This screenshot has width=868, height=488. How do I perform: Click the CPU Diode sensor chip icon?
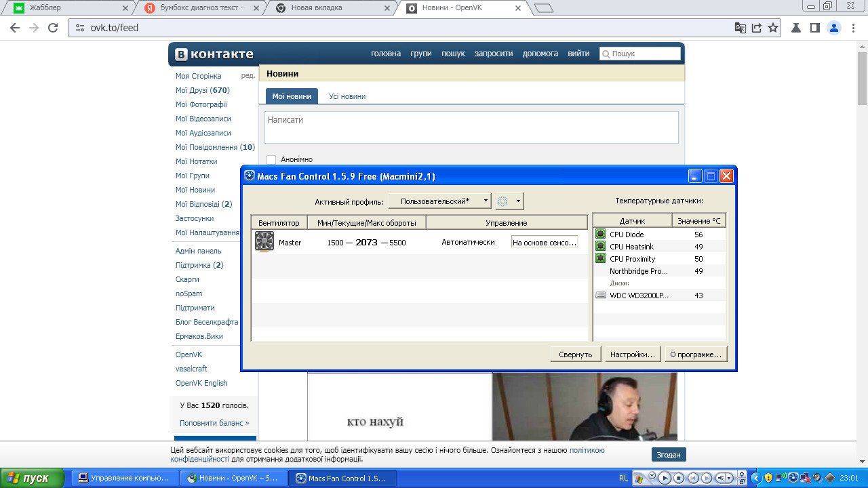(600, 234)
